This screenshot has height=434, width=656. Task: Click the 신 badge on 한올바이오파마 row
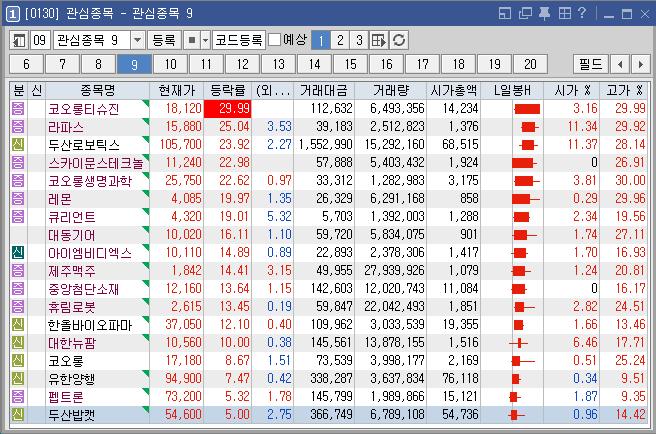click(x=18, y=324)
